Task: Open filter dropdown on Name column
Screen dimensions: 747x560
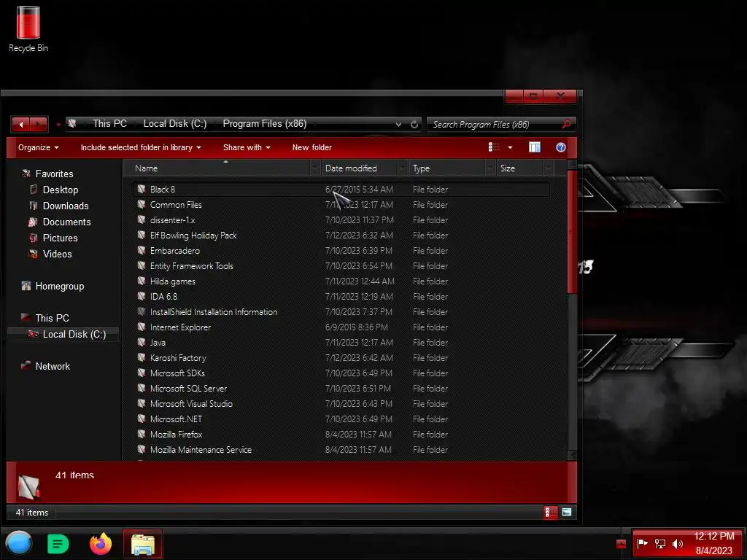Action: (315, 168)
